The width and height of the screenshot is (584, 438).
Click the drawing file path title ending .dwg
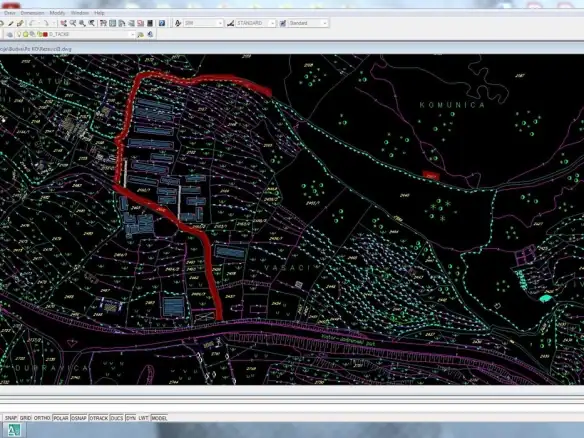[35, 49]
